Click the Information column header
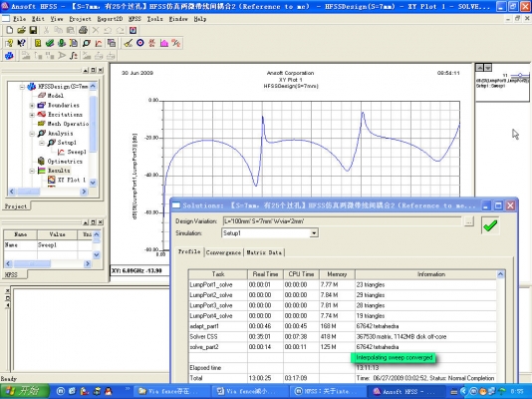Viewport: 532px width, 399px height. 431,274
